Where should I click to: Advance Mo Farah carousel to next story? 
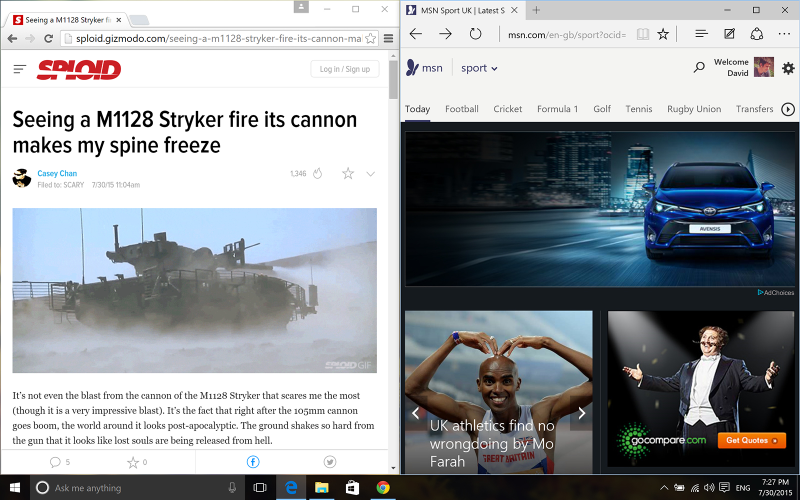pos(582,413)
